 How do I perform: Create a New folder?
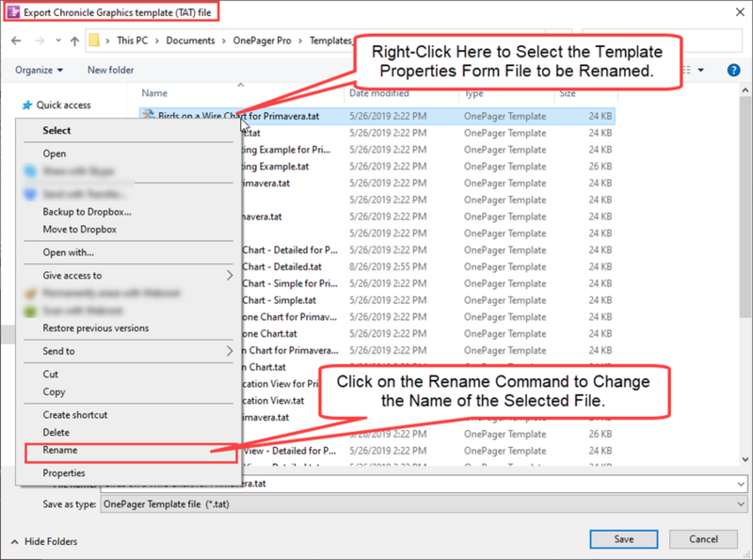tap(110, 71)
